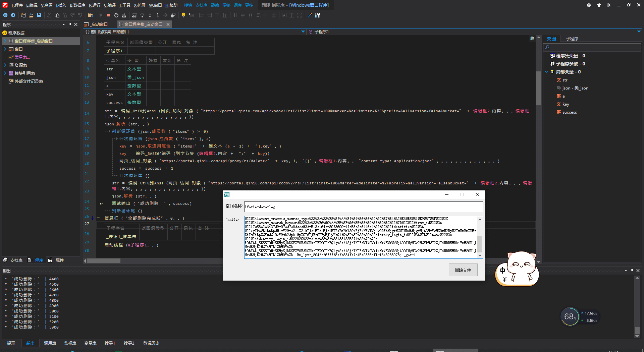Click the tools icon at toolbar end
This screenshot has height=352, width=644.
pyautogui.click(x=318, y=15)
